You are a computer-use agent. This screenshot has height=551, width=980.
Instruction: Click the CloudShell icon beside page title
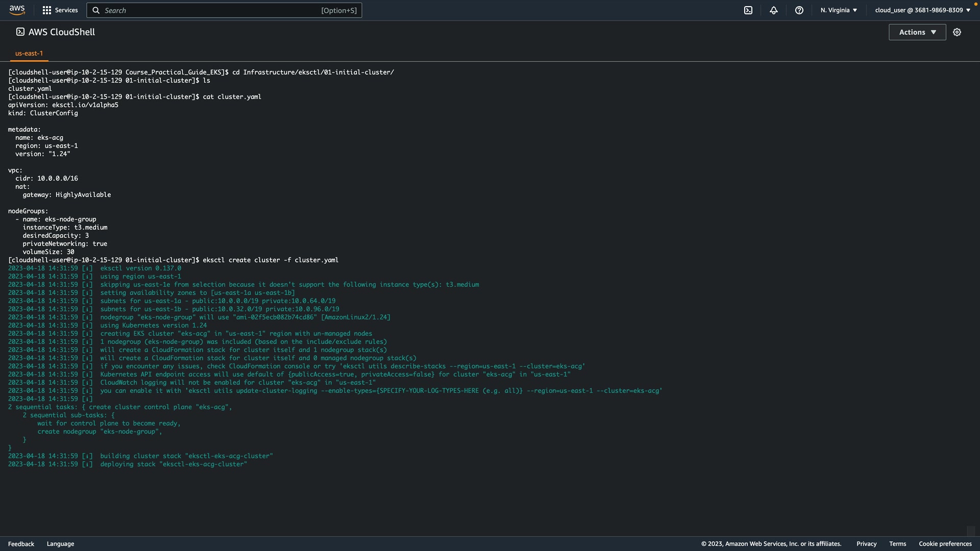20,32
